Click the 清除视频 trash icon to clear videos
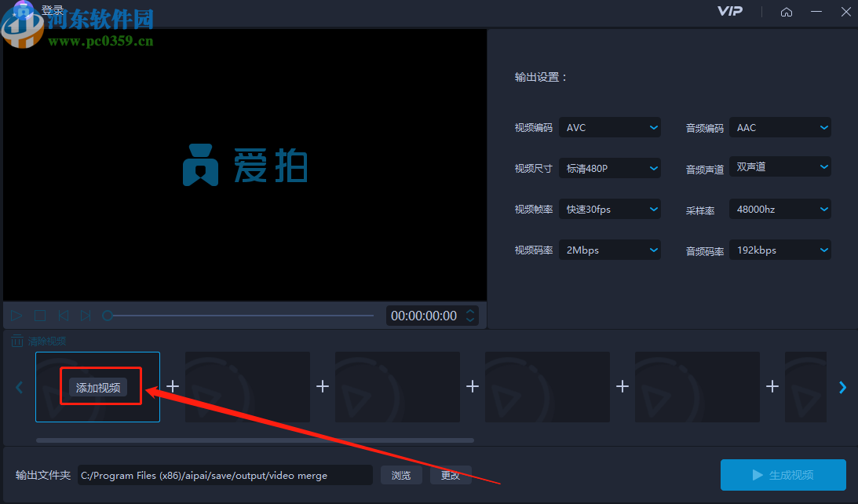 coord(16,340)
